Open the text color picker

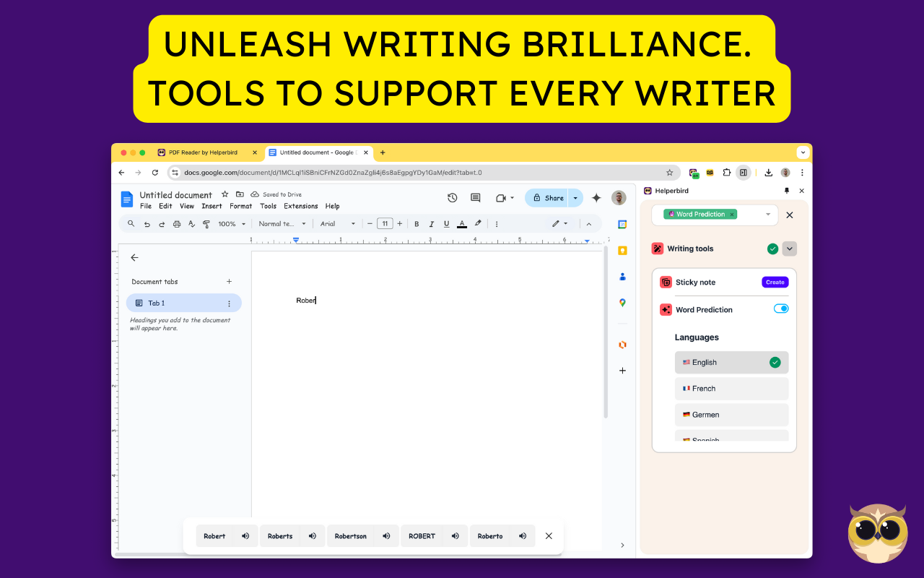(462, 223)
